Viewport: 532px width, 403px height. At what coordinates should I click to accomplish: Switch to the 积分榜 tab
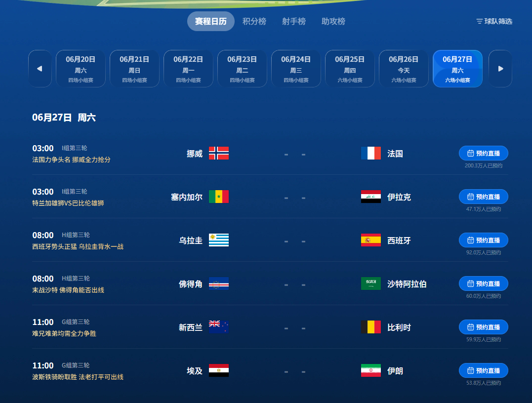coord(254,21)
